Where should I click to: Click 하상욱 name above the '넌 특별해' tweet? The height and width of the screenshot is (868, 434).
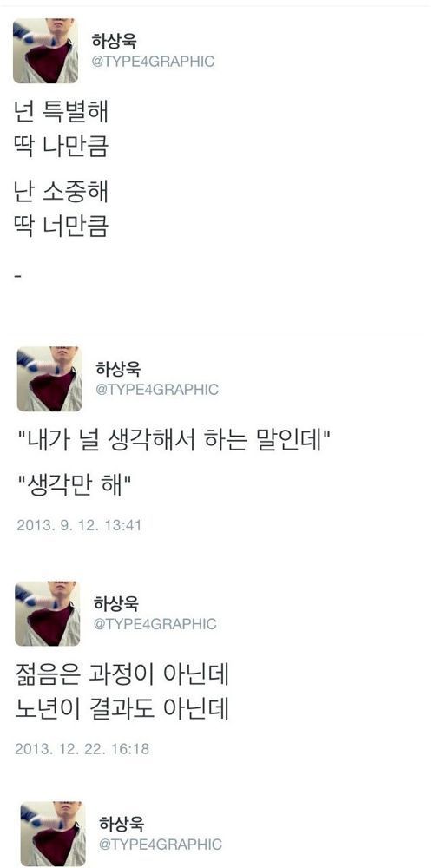[114, 41]
